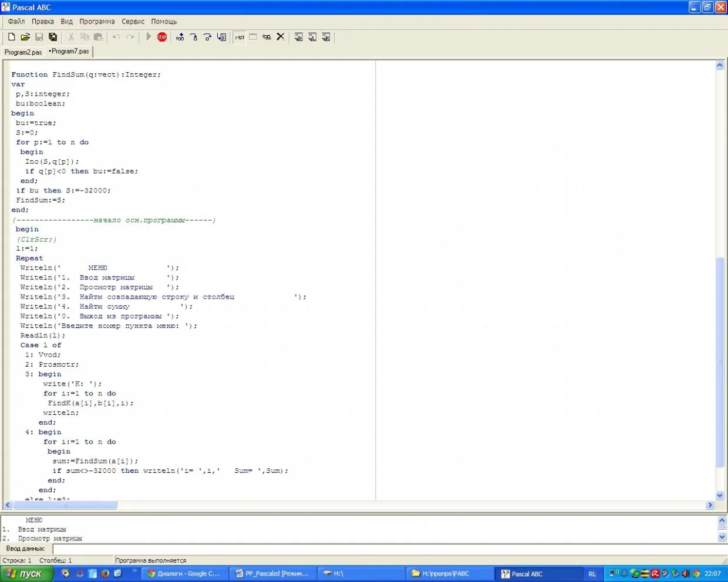The width and height of the screenshot is (728, 582).
Task: Click the R-labelled window toolbar icon
Action: pyautogui.click(x=326, y=37)
